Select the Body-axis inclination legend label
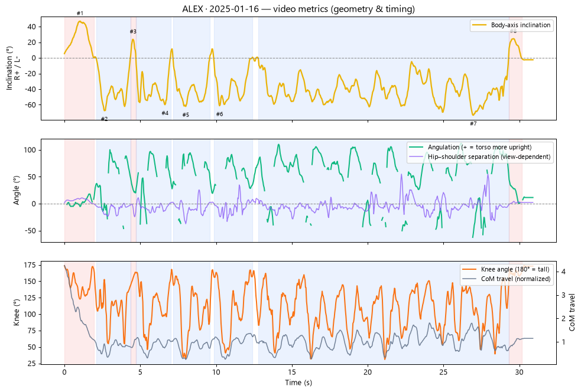This screenshot has height=392, width=581. click(521, 25)
